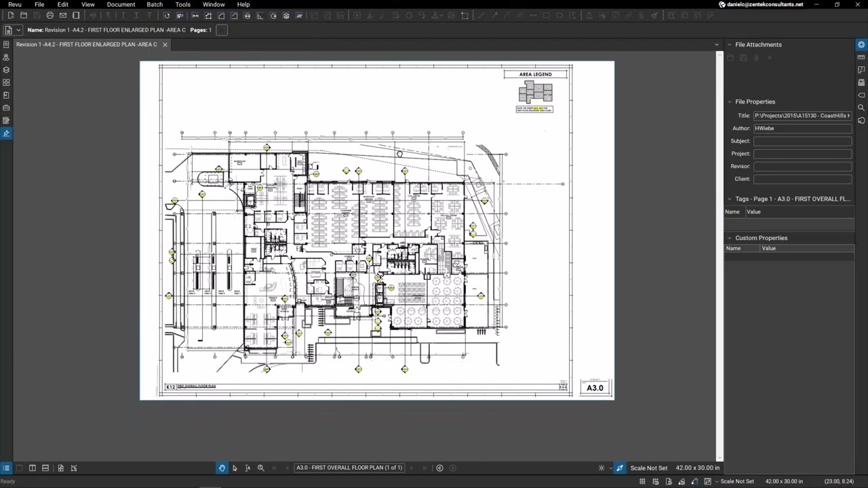This screenshot has width=868, height=488.
Task: Open the Layers panel icon on left sidebar
Action: coord(6,70)
